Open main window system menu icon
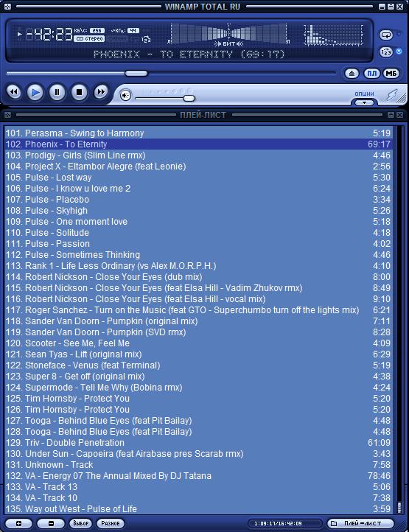Image resolution: width=409 pixels, height=532 pixels. [7, 6]
